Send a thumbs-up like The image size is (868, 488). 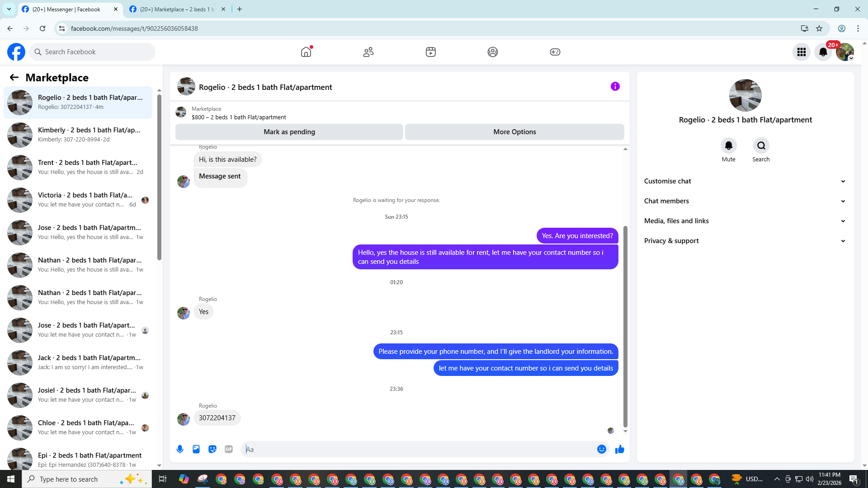[x=619, y=449]
